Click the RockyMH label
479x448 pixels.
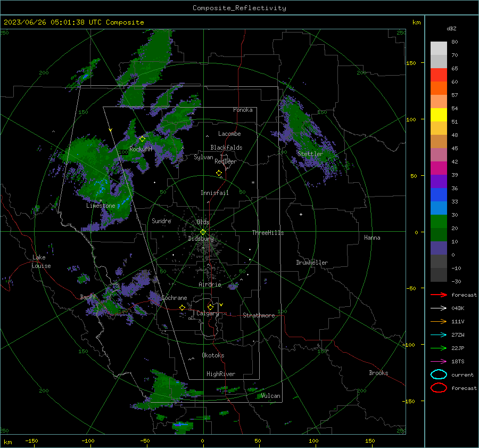pyautogui.click(x=141, y=149)
